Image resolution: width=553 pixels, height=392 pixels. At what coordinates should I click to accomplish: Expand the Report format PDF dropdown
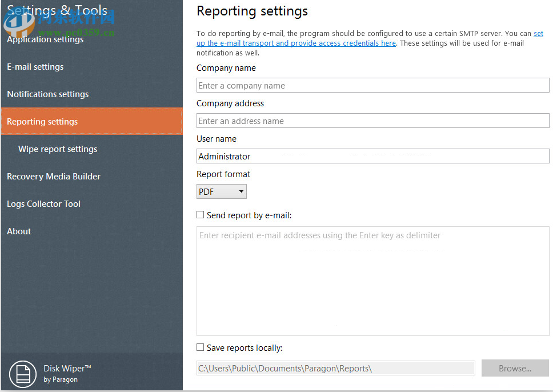coord(222,192)
